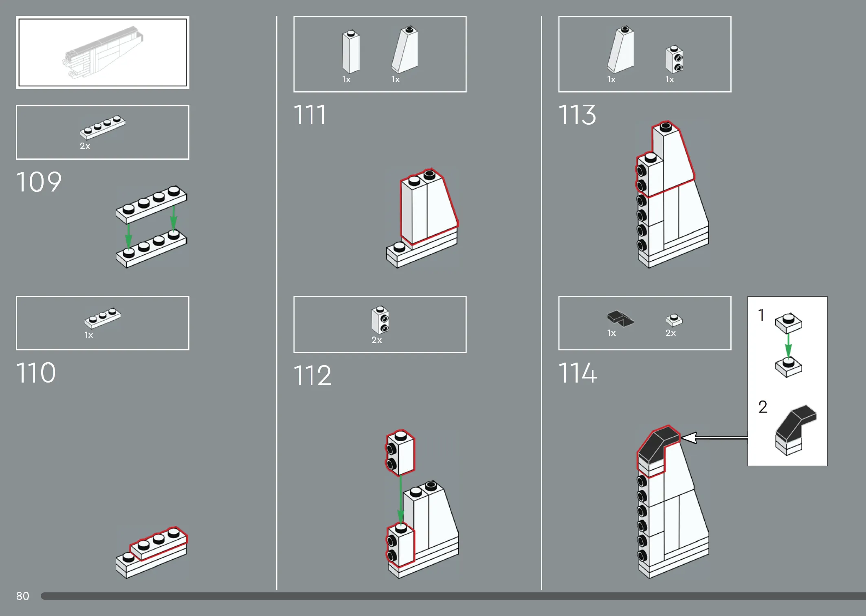This screenshot has width=866, height=616.
Task: Click the side-stud brick in step 113 parts box
Action: [674, 59]
